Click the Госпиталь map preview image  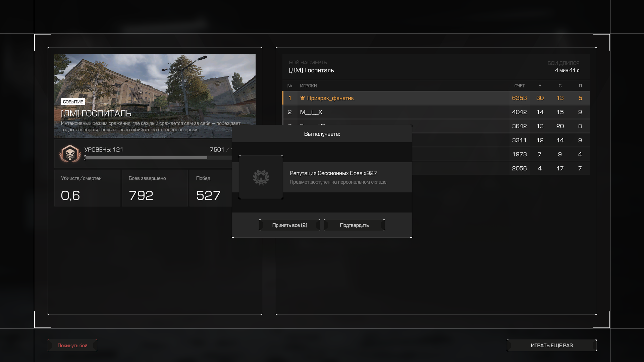click(155, 80)
